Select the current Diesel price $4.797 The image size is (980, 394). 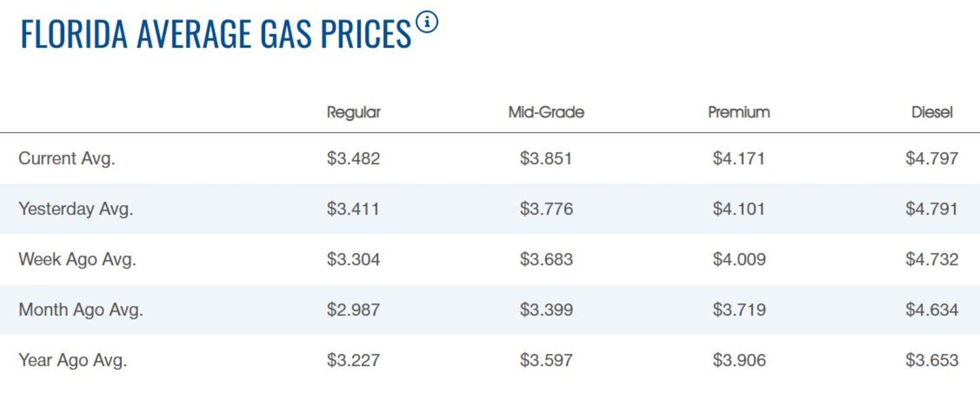(x=932, y=159)
